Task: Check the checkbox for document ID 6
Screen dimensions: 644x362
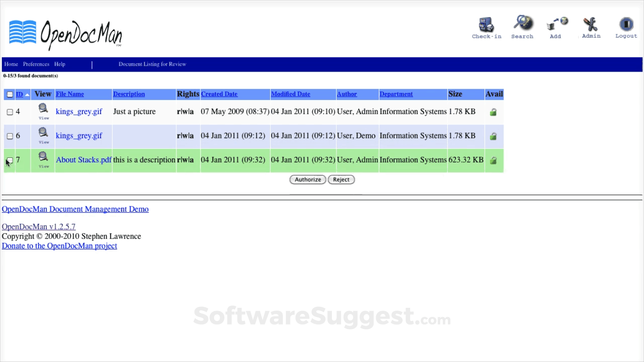Action: (10, 136)
